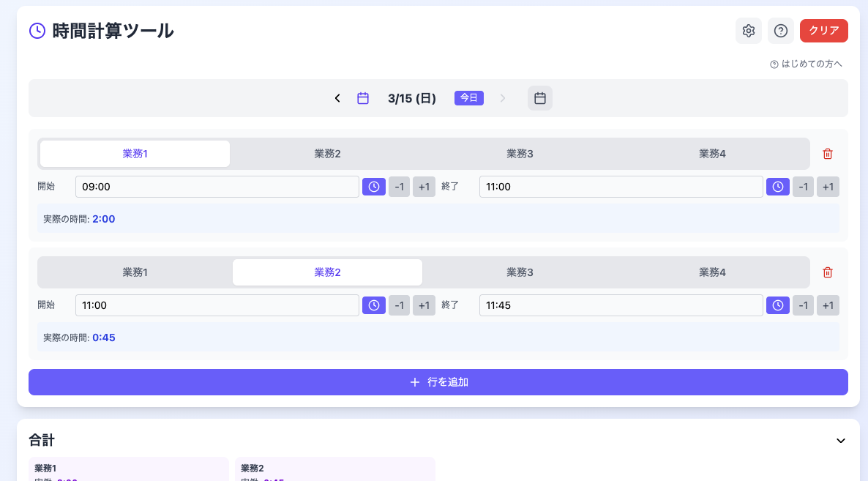Set second row end time to now

777,305
